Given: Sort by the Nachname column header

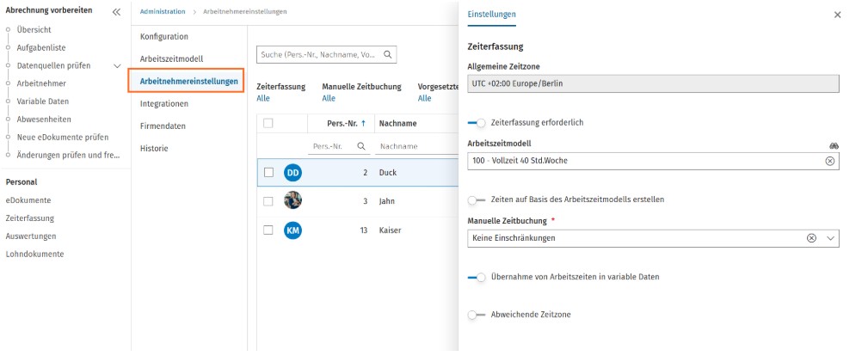Looking at the screenshot, I should [397, 124].
